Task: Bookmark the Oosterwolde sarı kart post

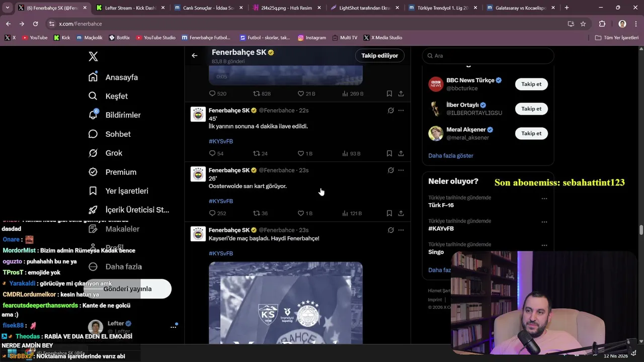Action: tap(389, 213)
